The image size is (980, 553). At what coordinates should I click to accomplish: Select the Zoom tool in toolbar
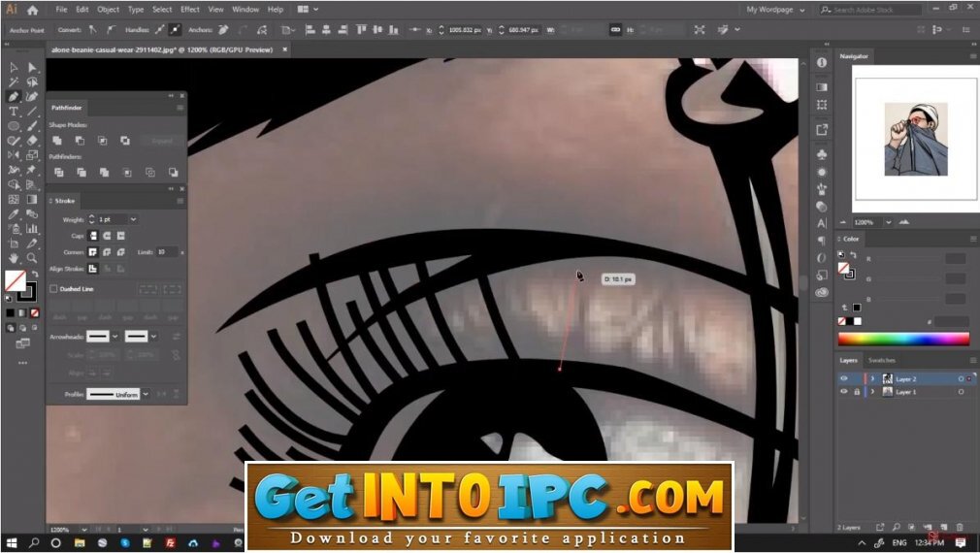(32, 258)
